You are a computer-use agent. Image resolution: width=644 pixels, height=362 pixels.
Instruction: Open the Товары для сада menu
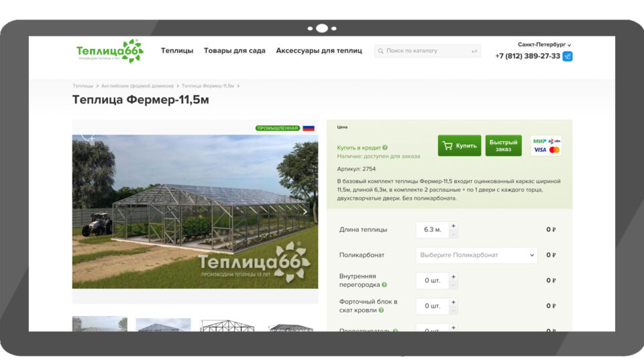click(x=235, y=50)
